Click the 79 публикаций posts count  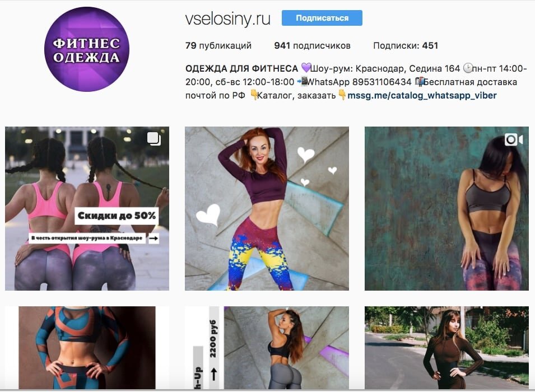click(218, 45)
